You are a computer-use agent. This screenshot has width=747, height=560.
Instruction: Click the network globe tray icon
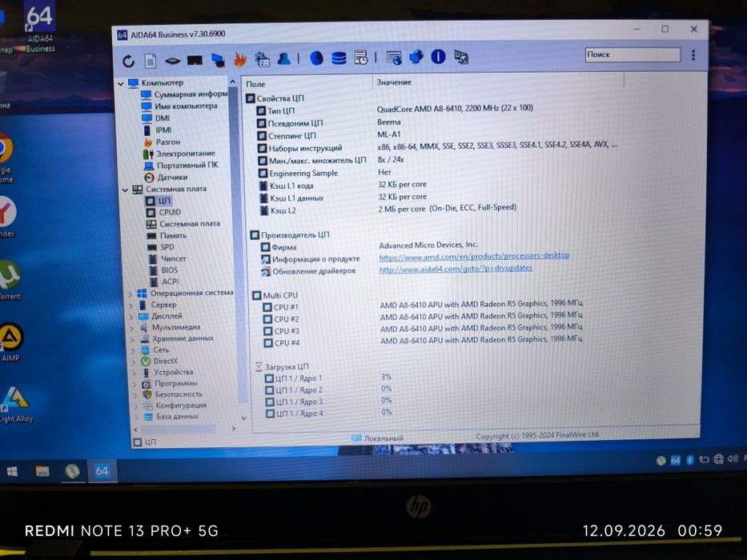(x=718, y=459)
